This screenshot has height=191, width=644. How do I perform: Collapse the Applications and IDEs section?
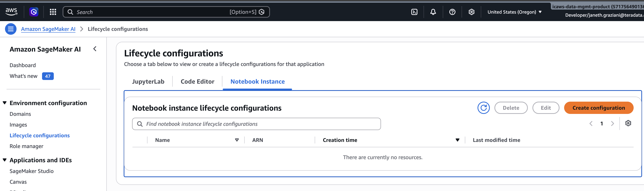click(4, 160)
